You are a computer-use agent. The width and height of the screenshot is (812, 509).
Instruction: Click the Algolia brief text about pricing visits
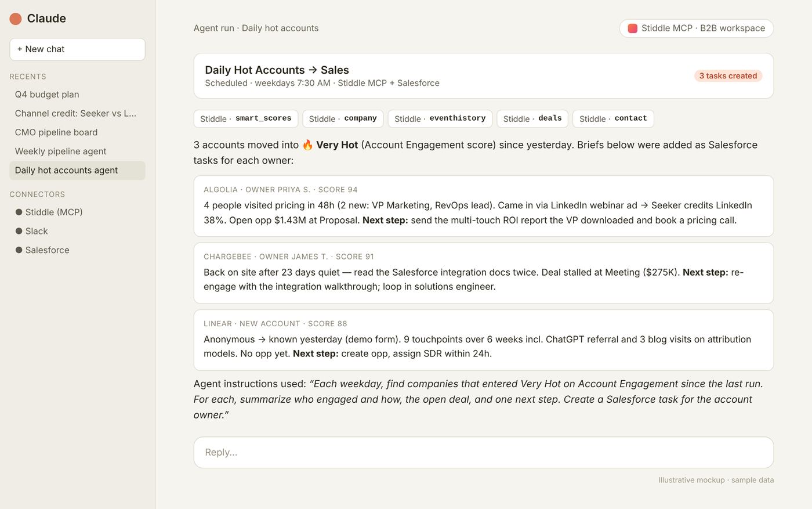[478, 213]
